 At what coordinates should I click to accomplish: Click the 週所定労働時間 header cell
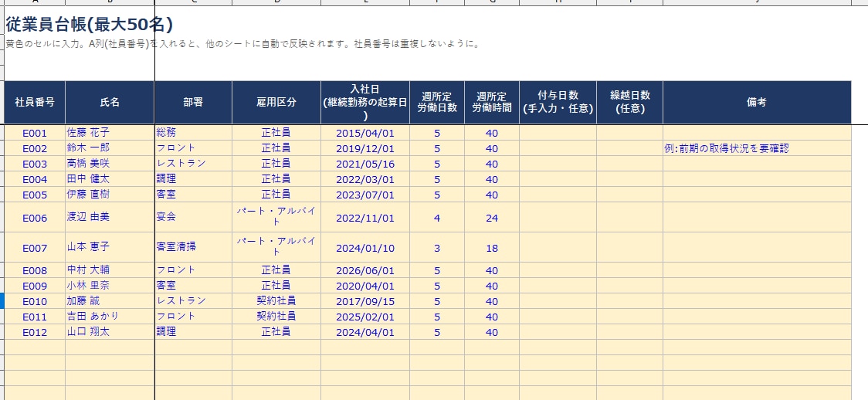(492, 103)
